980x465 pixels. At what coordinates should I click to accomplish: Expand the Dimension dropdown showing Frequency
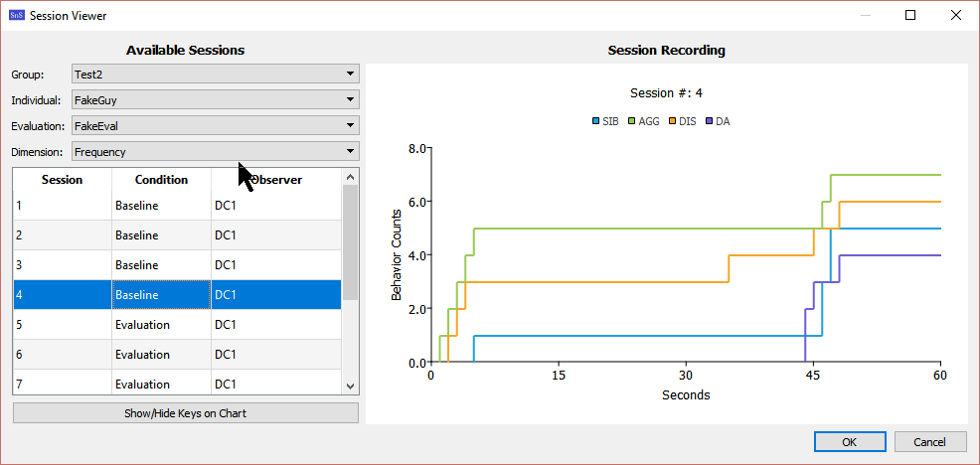tap(215, 152)
